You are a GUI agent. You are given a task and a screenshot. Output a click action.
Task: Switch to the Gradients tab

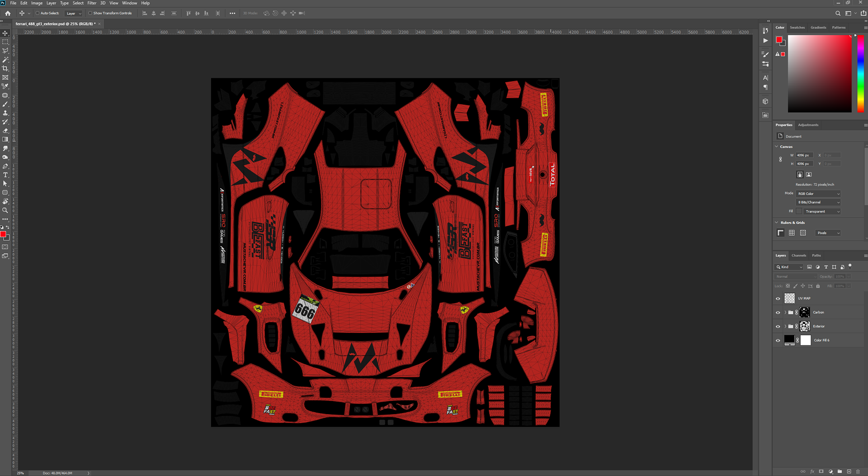pyautogui.click(x=818, y=28)
